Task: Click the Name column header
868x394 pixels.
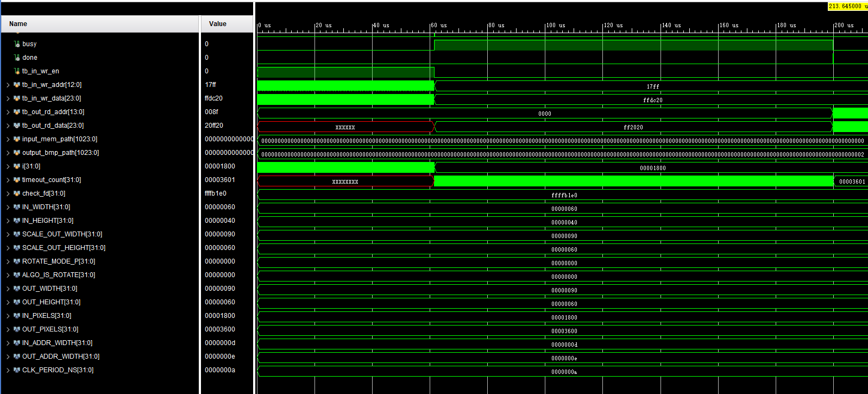Action: coord(100,24)
